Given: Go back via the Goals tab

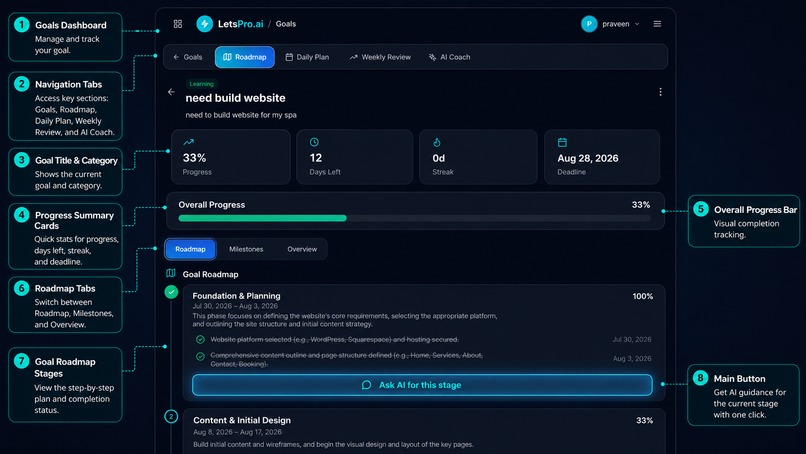Looking at the screenshot, I should tap(188, 57).
